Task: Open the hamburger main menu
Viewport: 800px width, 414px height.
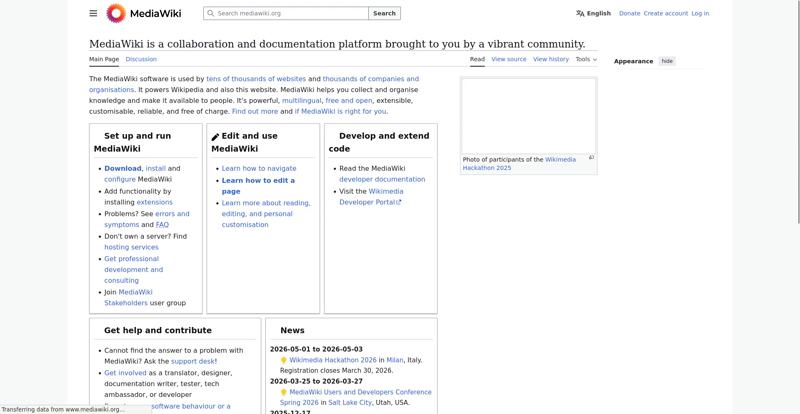Action: tap(93, 13)
